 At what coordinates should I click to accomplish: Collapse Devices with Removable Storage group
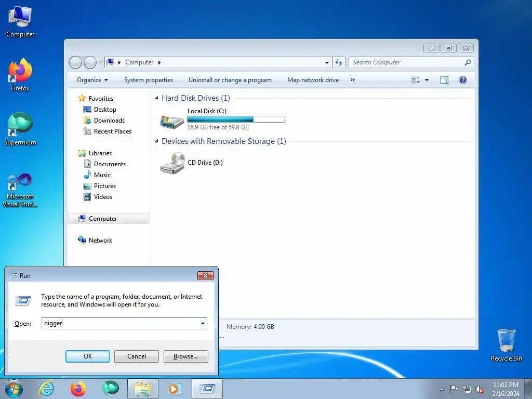[156, 141]
